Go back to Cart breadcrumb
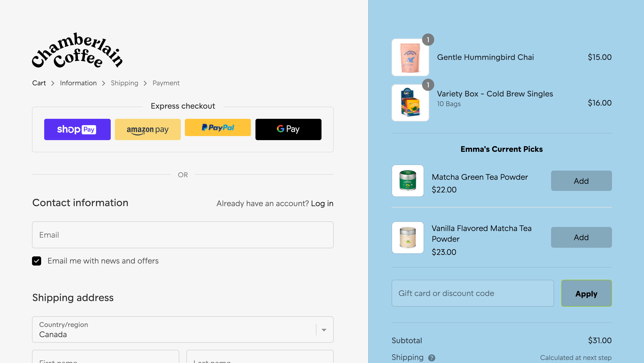Viewport: 644px width, 363px height. (x=39, y=83)
